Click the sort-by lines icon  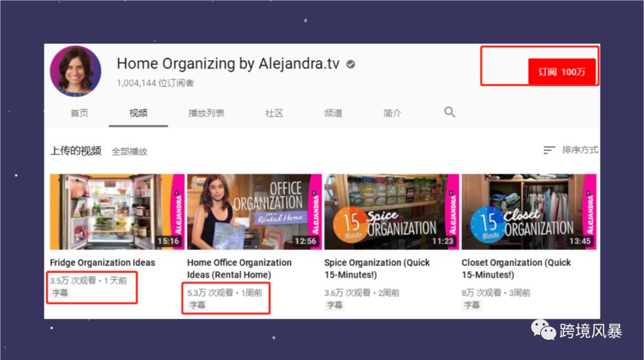(x=549, y=150)
